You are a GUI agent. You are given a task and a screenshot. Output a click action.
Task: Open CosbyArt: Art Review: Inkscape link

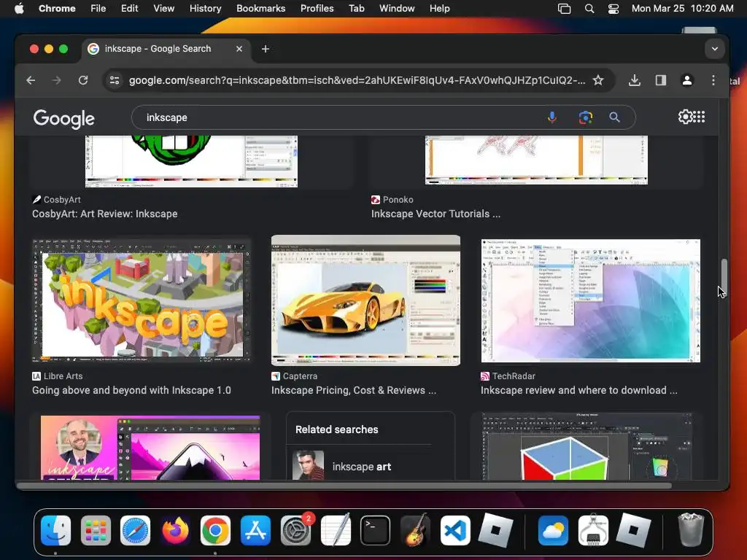tap(105, 214)
